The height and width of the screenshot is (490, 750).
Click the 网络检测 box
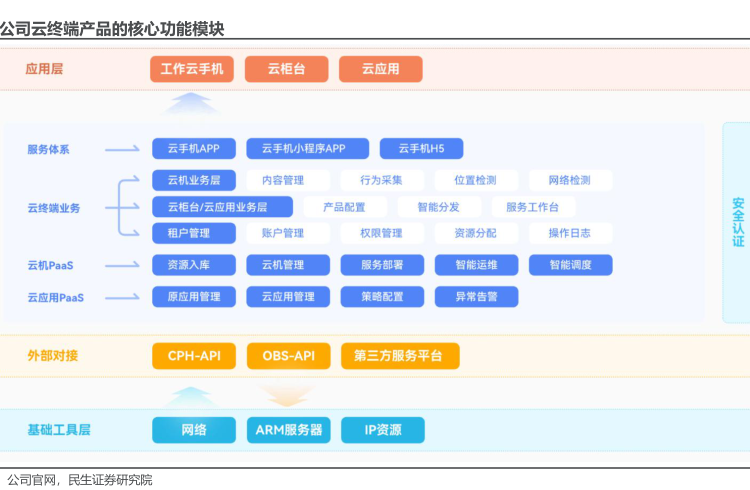tap(571, 180)
